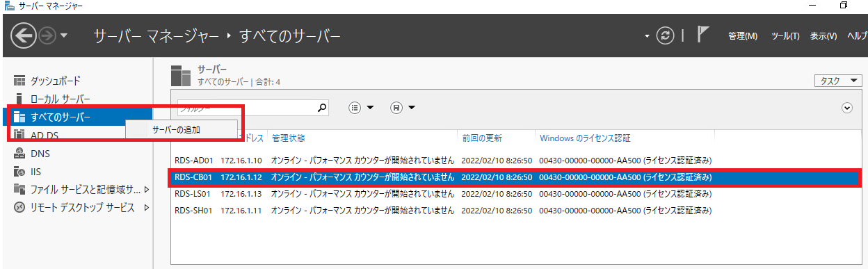This screenshot has height=269, width=868.
Task: Click the collapse chevron at filter bar's right end
Action: point(846,108)
